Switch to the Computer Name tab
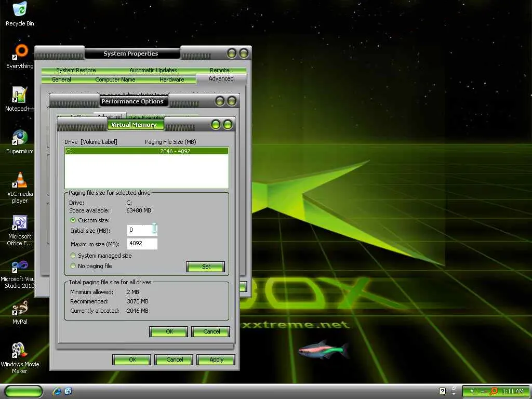Image resolution: width=532 pixels, height=399 pixels. coord(115,79)
